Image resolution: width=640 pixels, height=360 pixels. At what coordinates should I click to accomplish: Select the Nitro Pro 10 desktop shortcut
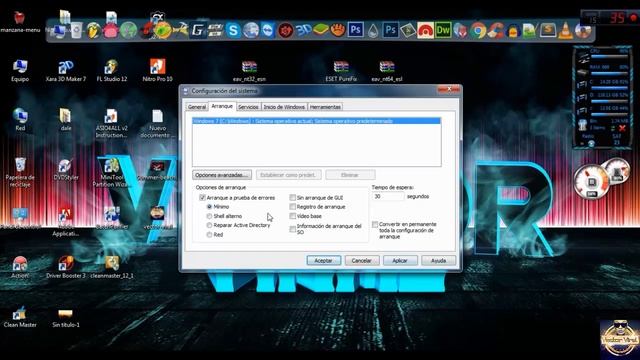click(x=158, y=70)
